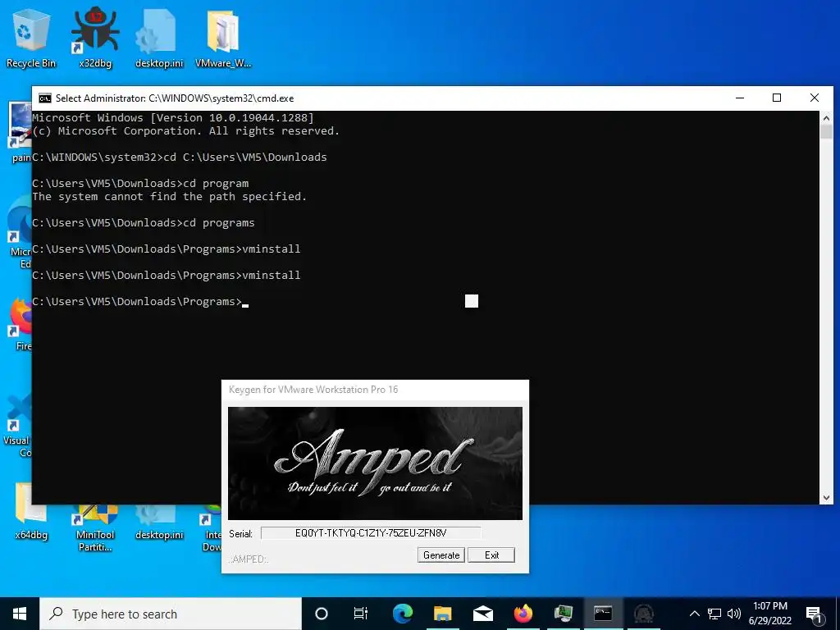This screenshot has width=840, height=630.
Task: Switch to Firefox on the taskbar
Action: coord(523,614)
